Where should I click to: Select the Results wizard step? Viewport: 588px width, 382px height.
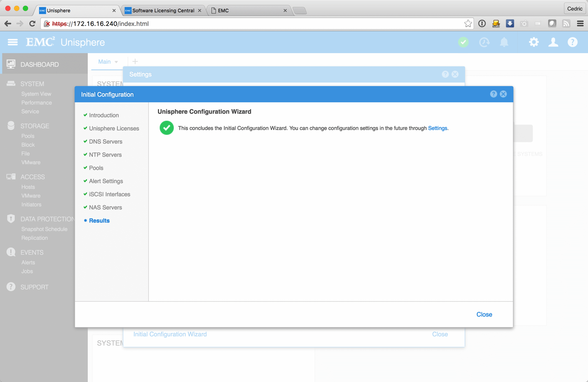point(99,221)
